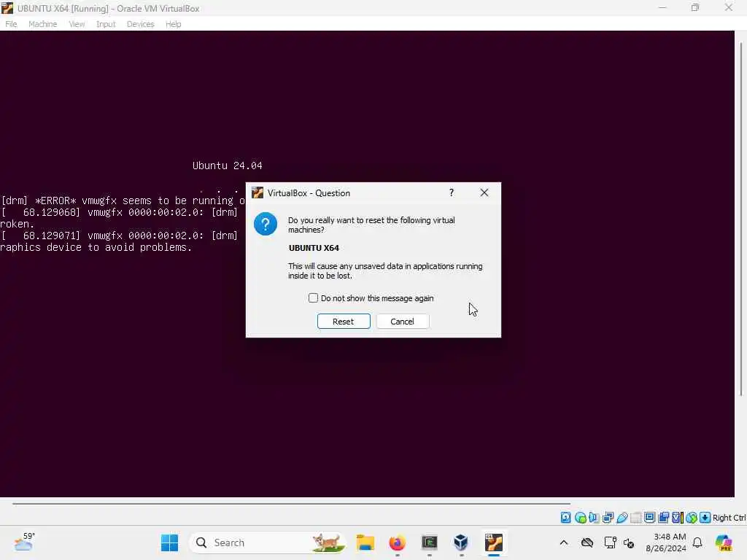This screenshot has width=747, height=560.
Task: Click the audio status bar icon
Action: [x=594, y=518]
